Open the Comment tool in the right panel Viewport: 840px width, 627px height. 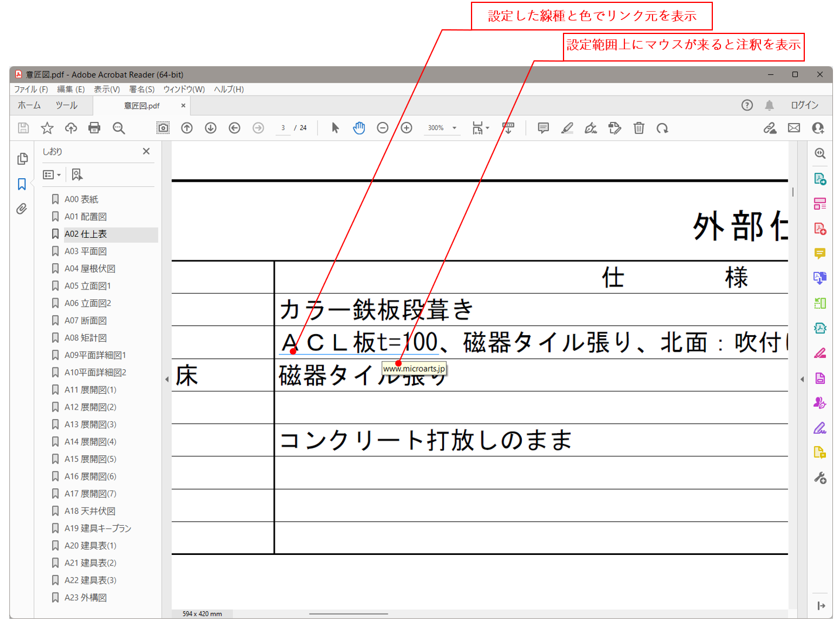click(819, 254)
